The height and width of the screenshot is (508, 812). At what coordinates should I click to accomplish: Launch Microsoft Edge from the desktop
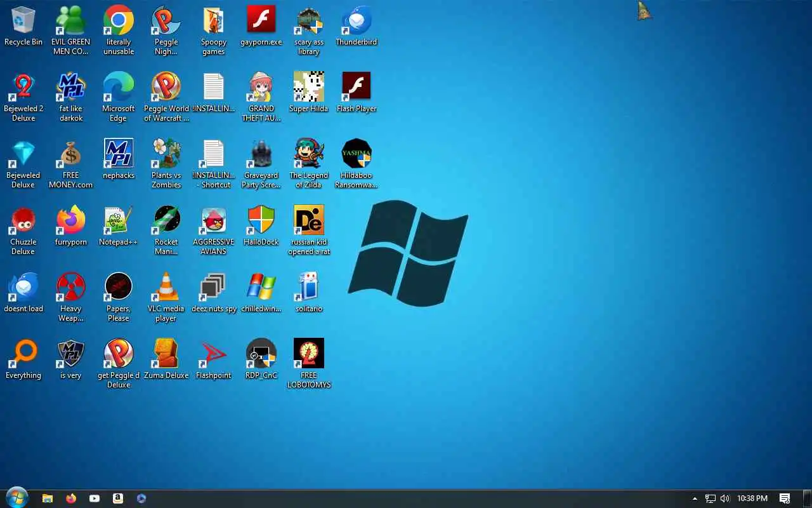tap(119, 98)
